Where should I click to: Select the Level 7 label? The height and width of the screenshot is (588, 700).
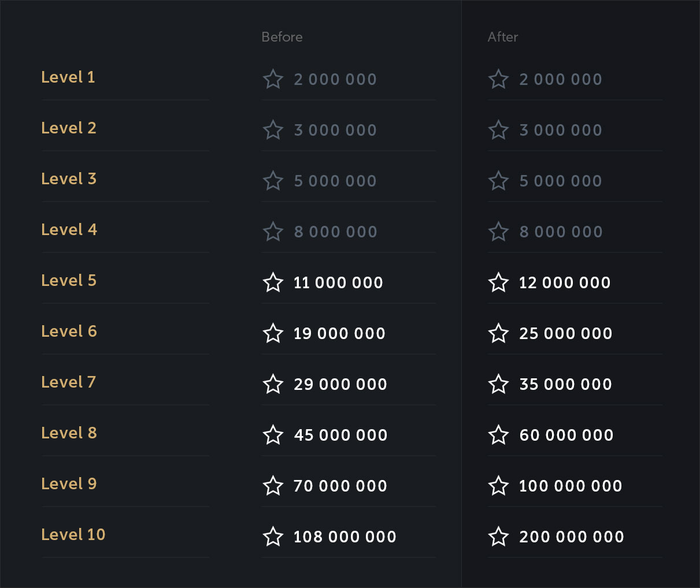coord(69,382)
